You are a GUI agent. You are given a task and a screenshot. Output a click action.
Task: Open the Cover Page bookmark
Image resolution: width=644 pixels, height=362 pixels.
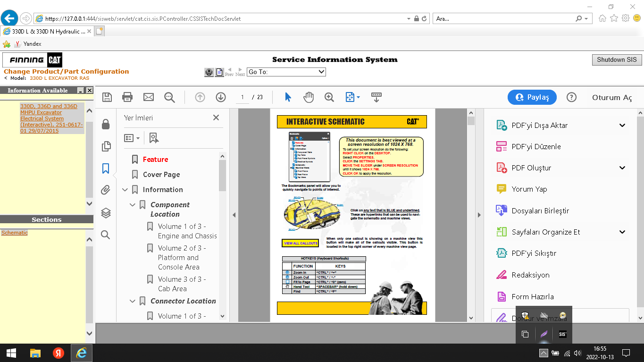(x=161, y=175)
